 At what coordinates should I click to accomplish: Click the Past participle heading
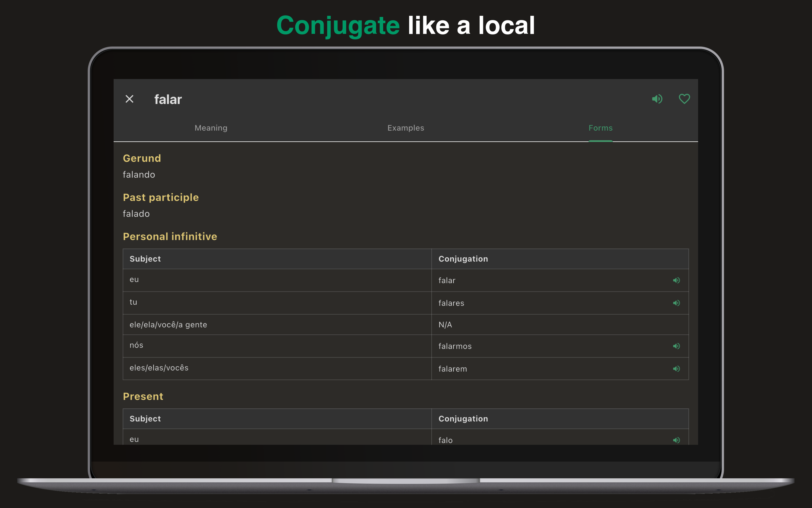tap(161, 198)
